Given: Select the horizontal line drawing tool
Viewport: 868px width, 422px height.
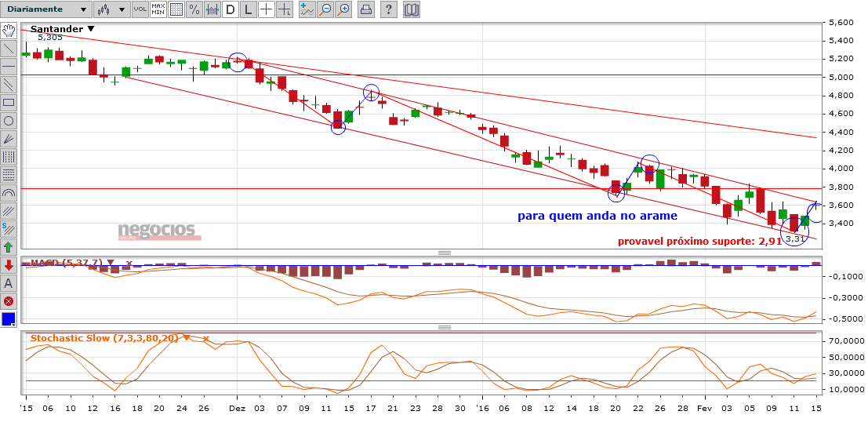Looking at the screenshot, I should click(x=9, y=67).
